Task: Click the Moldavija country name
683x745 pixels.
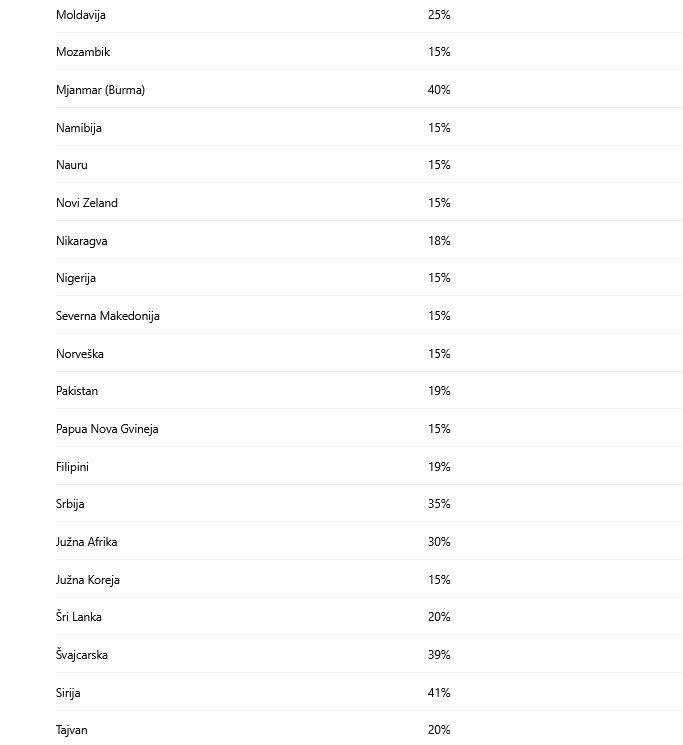Action: click(x=81, y=15)
